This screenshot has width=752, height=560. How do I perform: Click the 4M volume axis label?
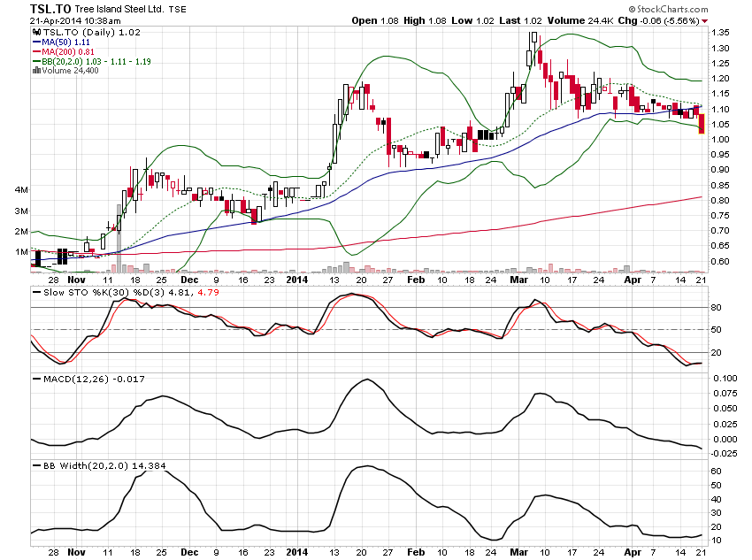(21, 190)
